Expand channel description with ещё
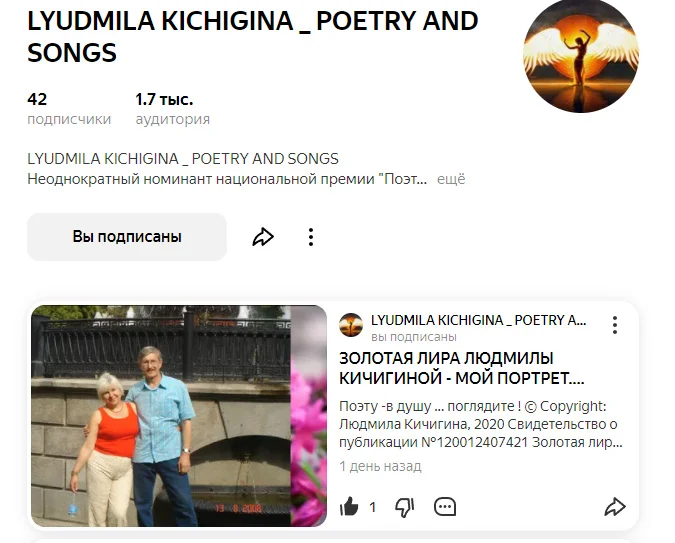This screenshot has width=675, height=543. (x=451, y=179)
